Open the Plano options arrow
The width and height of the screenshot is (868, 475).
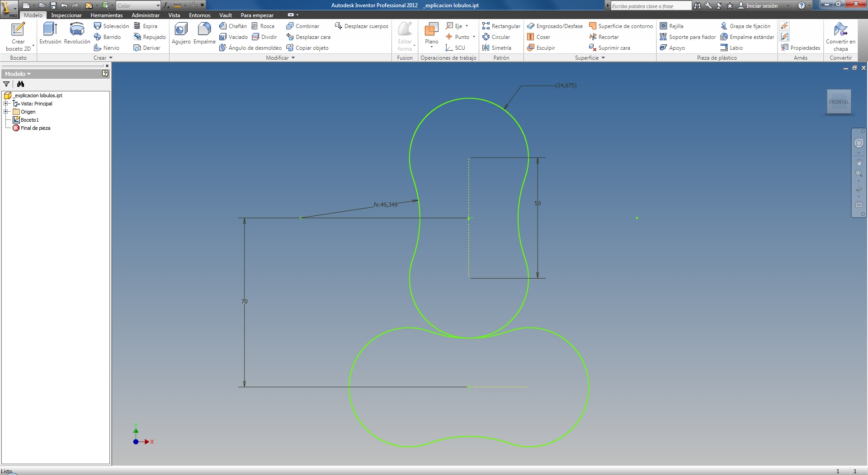[432, 47]
